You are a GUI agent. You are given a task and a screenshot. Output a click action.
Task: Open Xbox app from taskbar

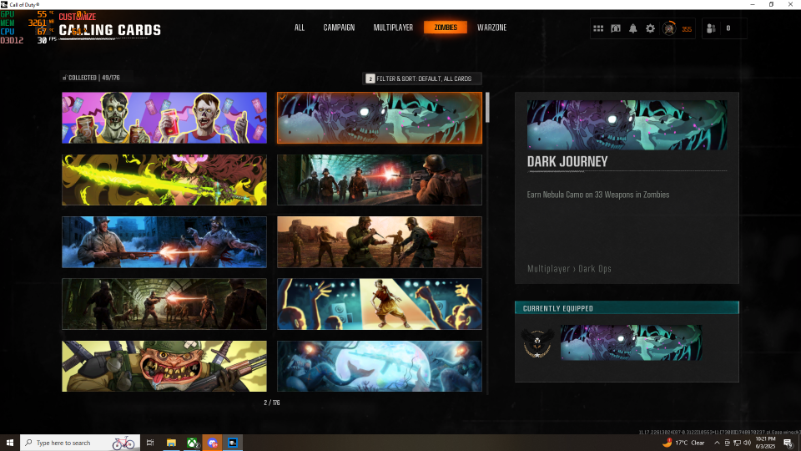click(x=192, y=443)
